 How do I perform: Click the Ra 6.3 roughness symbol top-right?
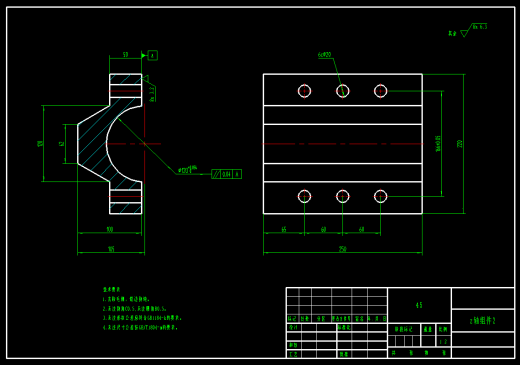[x=474, y=30]
